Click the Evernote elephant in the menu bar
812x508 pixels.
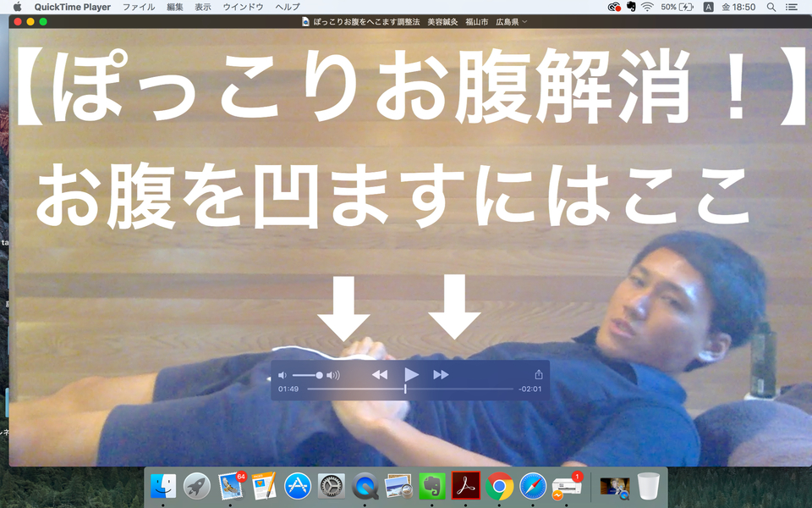tap(631, 7)
